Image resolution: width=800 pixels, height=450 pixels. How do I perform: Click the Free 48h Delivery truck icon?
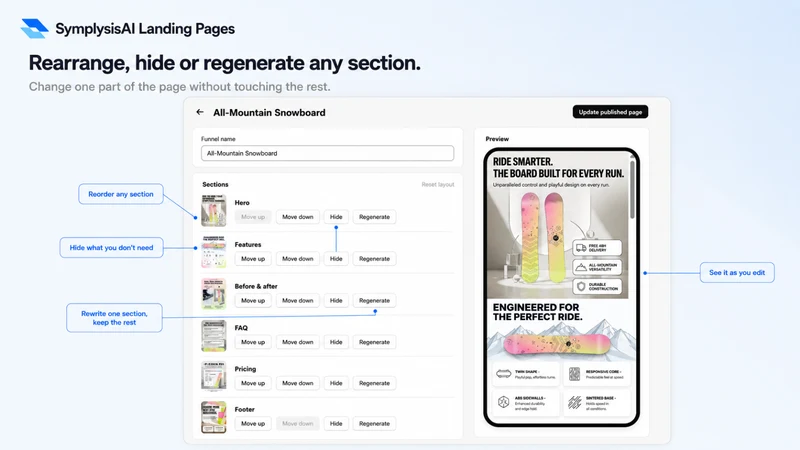pos(581,248)
